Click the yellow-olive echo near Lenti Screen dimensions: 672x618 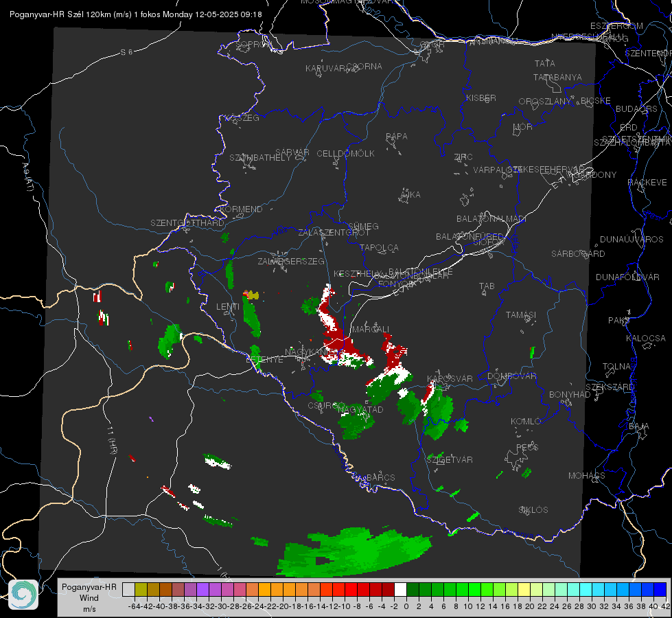click(x=253, y=295)
